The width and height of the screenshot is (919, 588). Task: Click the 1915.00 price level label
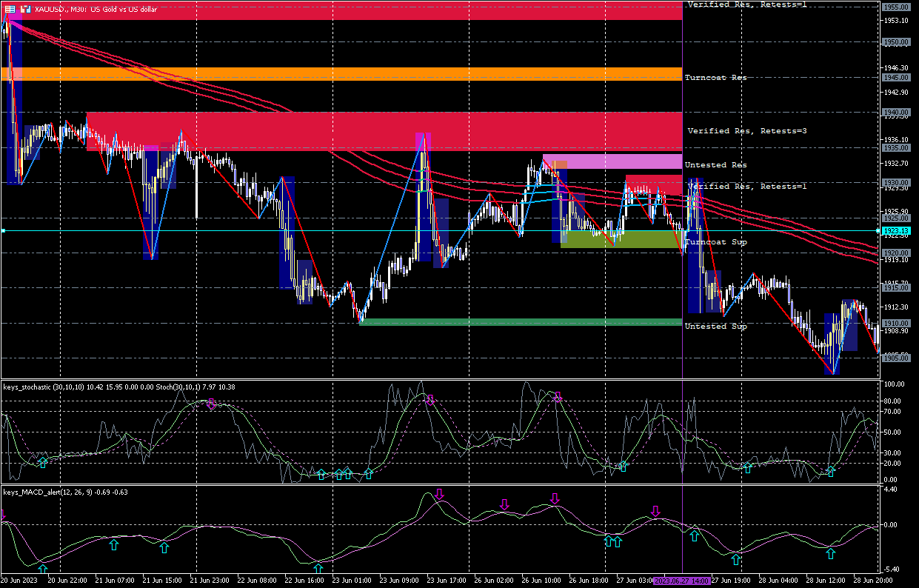pyautogui.click(x=895, y=287)
